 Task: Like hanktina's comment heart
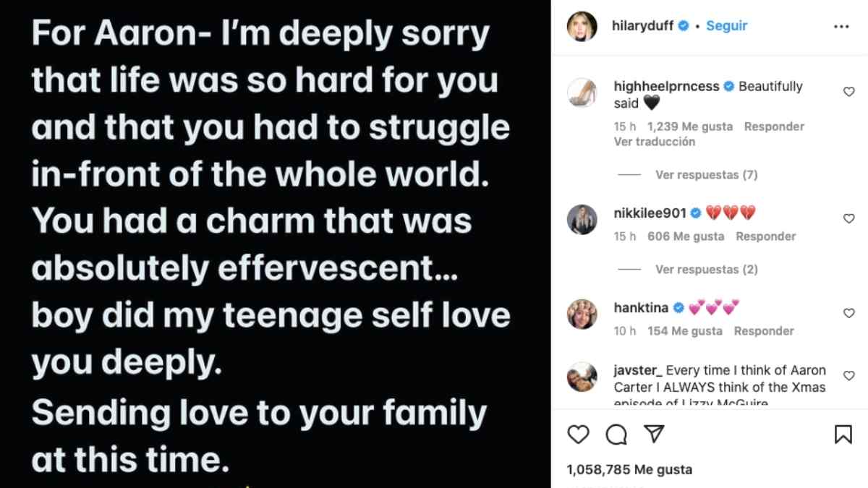[x=849, y=313]
